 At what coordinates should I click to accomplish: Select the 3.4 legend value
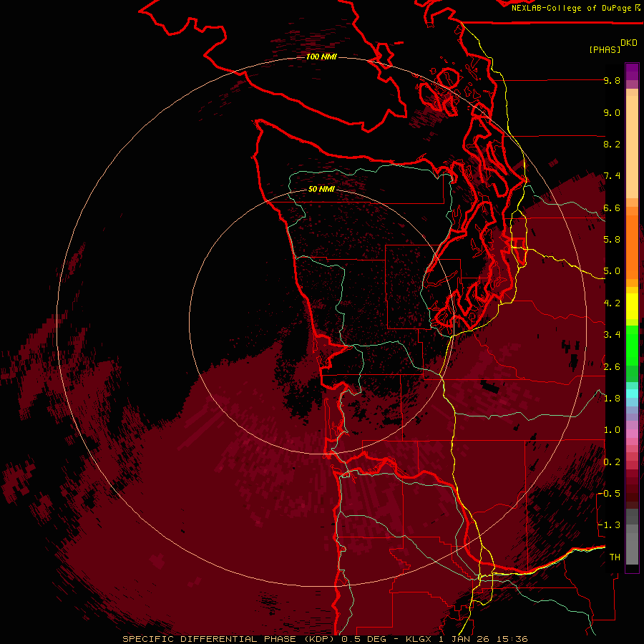pyautogui.click(x=612, y=335)
